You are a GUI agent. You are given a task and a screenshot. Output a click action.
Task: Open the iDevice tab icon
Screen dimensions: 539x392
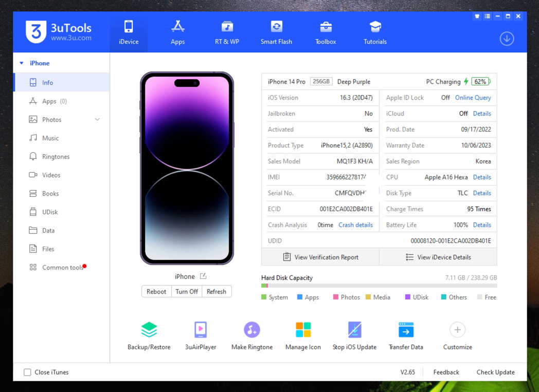pyautogui.click(x=129, y=26)
